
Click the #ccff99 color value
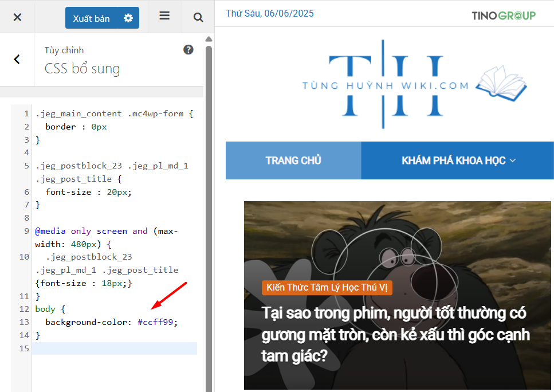pyautogui.click(x=155, y=322)
